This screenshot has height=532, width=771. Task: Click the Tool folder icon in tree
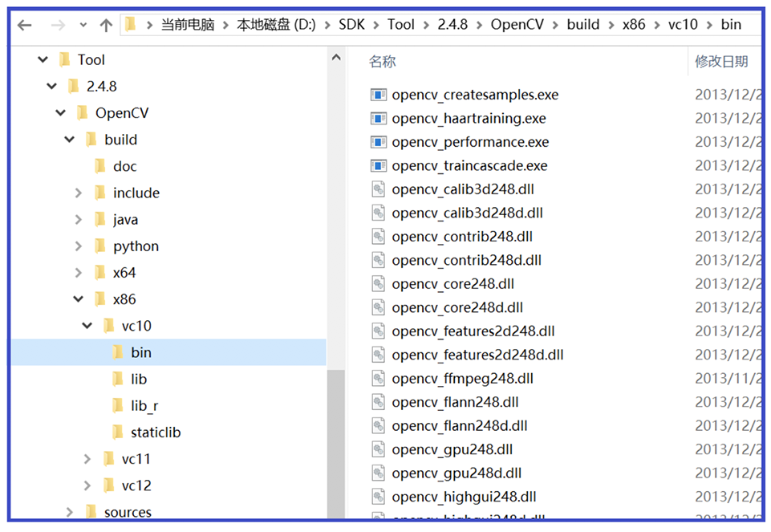click(65, 60)
